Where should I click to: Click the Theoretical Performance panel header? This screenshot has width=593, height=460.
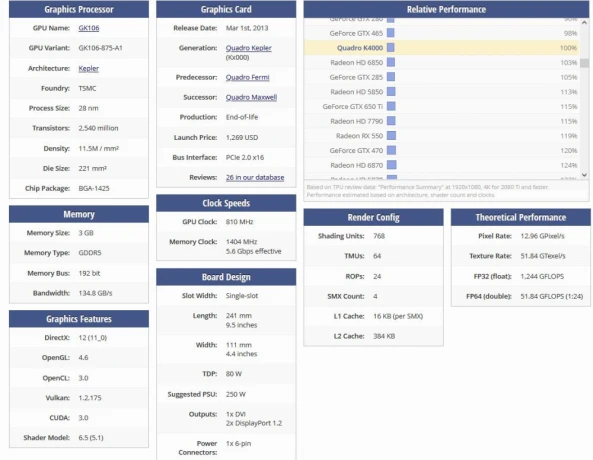tap(520, 218)
